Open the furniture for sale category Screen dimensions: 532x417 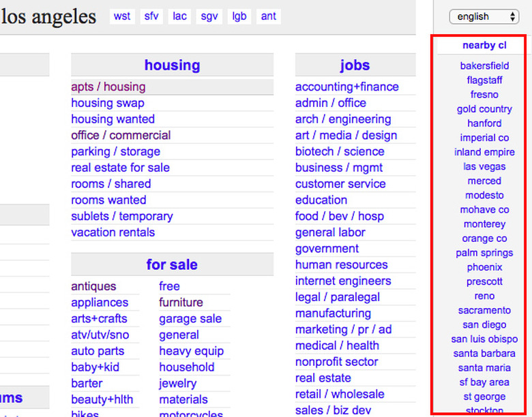tap(181, 303)
